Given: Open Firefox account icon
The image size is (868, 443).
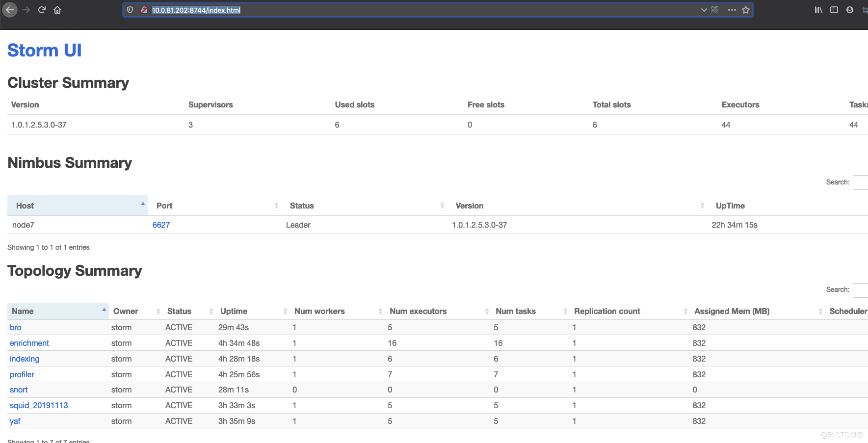Looking at the screenshot, I should (x=850, y=10).
